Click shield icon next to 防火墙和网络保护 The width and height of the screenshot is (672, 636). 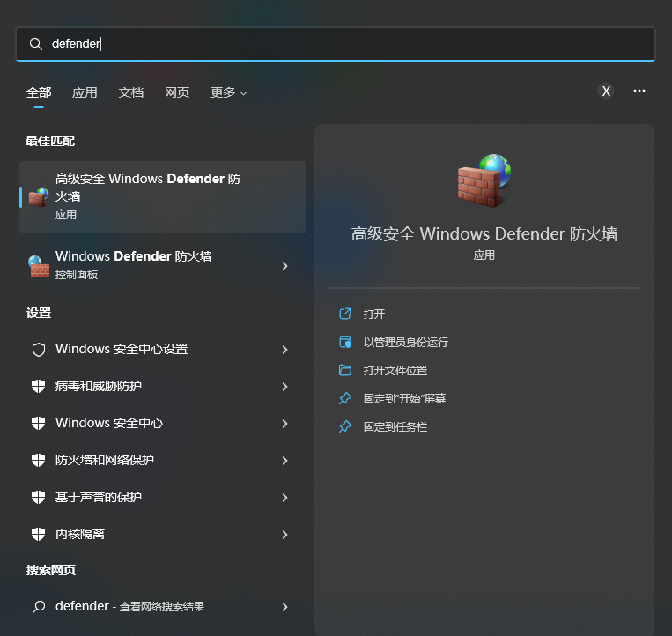[x=39, y=460]
